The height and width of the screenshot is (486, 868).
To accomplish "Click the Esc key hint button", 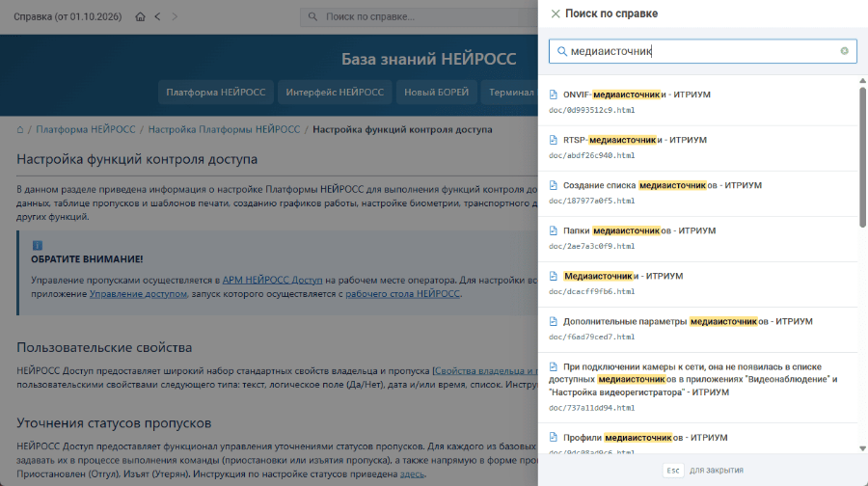I will coord(673,471).
